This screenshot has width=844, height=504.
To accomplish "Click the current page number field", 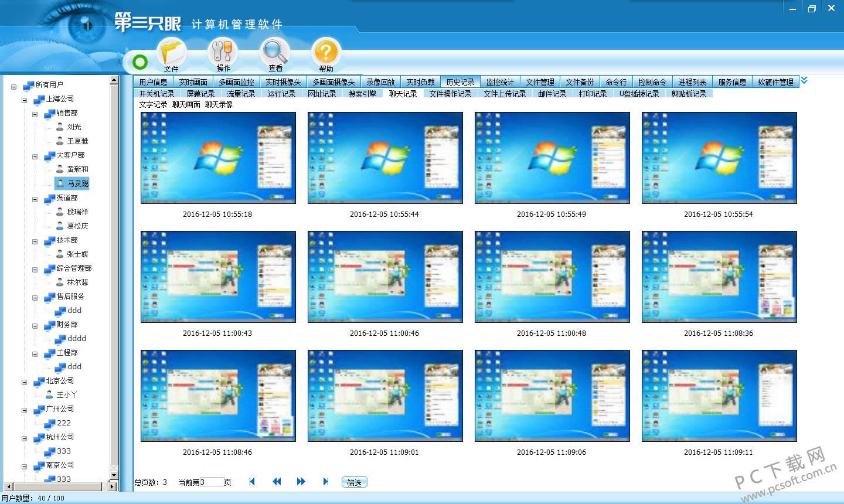I will coord(212,482).
